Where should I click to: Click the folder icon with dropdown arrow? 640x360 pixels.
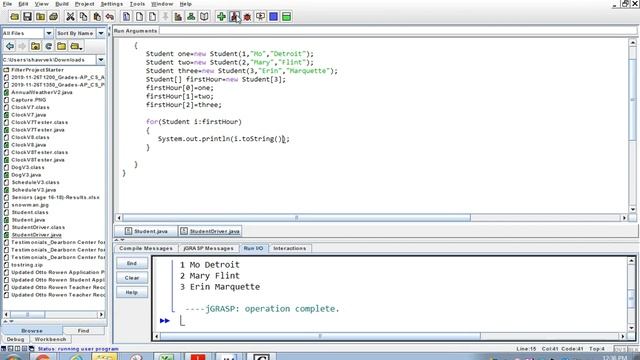(x=76, y=46)
